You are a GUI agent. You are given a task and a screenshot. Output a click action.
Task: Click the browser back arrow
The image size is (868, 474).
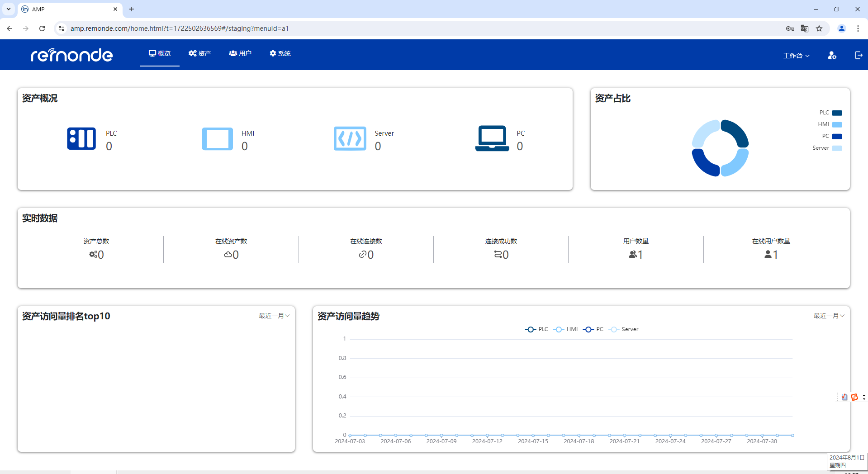[9, 28]
